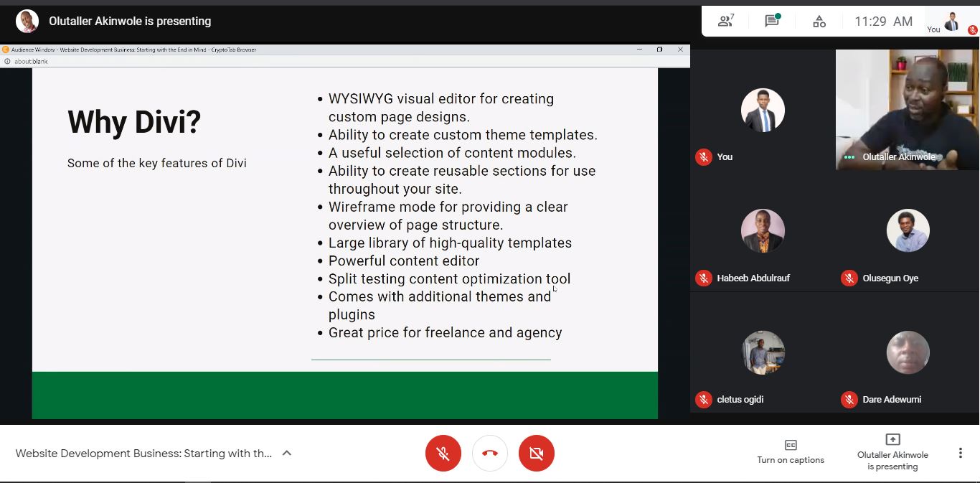Click your self-view thumbnail at top right
This screenshot has width=980, height=483.
tap(952, 22)
